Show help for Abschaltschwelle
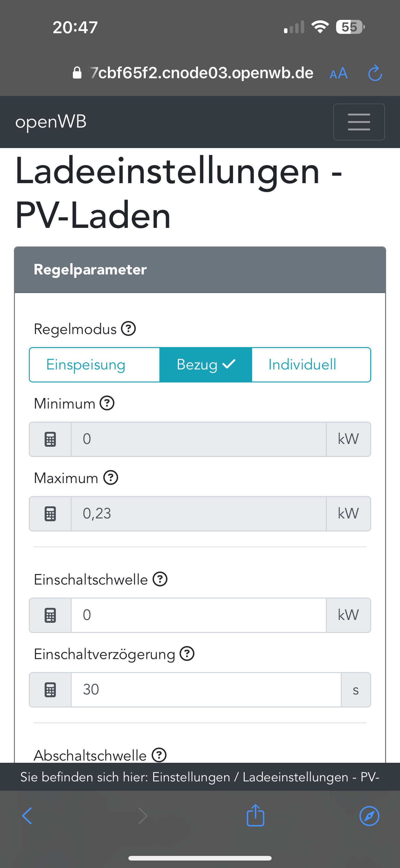Image resolution: width=400 pixels, height=868 pixels. (x=159, y=755)
